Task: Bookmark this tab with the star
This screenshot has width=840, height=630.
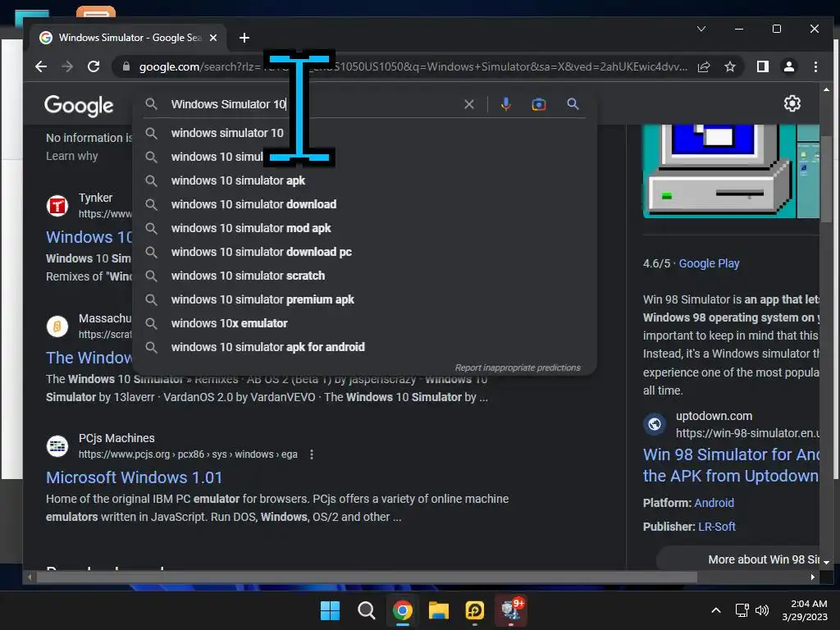Action: (x=729, y=66)
